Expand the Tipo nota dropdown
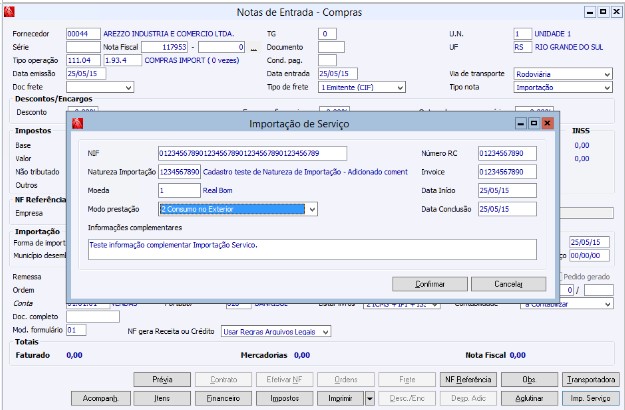Screen dimensions: 625x410 coord(607,87)
